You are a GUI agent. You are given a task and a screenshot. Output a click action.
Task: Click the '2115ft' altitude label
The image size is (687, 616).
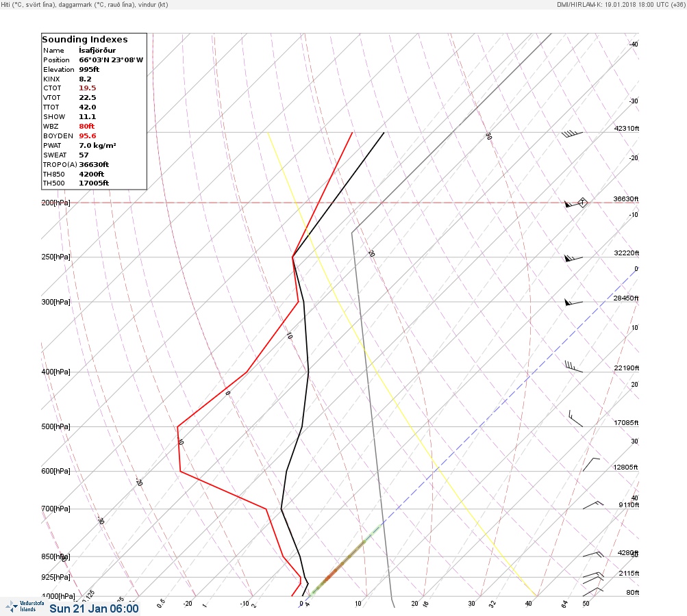point(629,573)
